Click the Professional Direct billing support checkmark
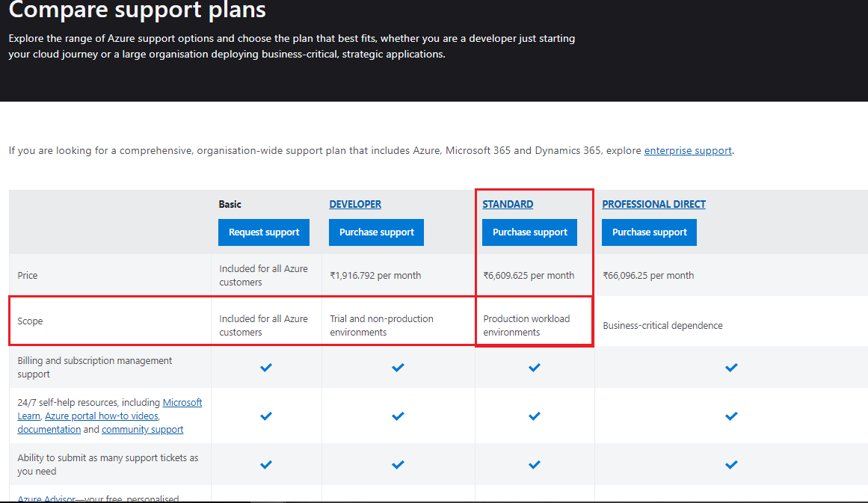The height and width of the screenshot is (503, 868). point(731,368)
